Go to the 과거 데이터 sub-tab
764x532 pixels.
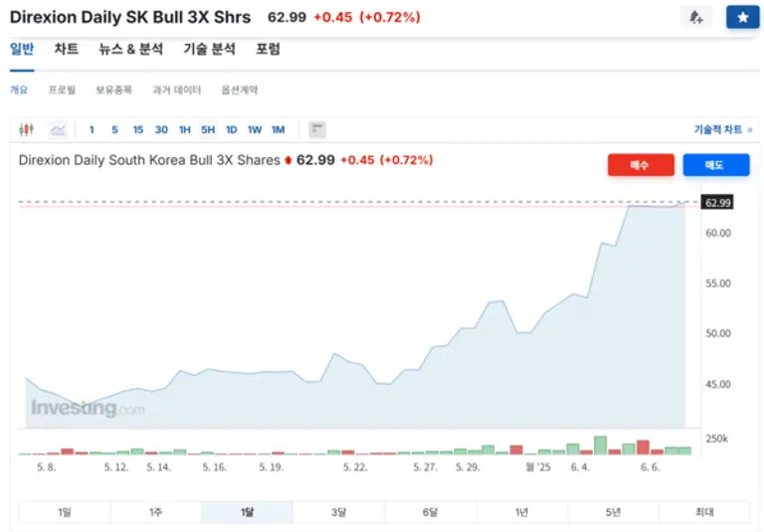pos(176,89)
